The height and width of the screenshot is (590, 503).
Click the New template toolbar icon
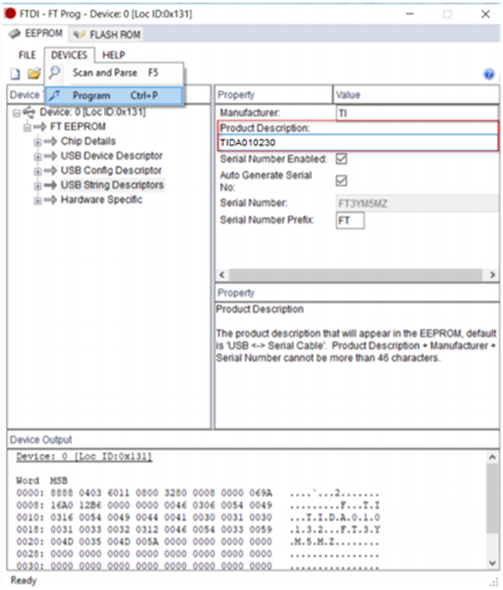[x=15, y=74]
